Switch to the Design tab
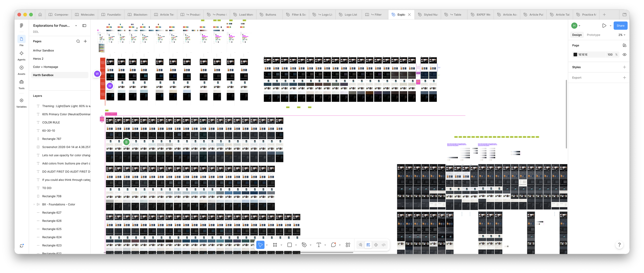The width and height of the screenshot is (644, 273). click(577, 35)
